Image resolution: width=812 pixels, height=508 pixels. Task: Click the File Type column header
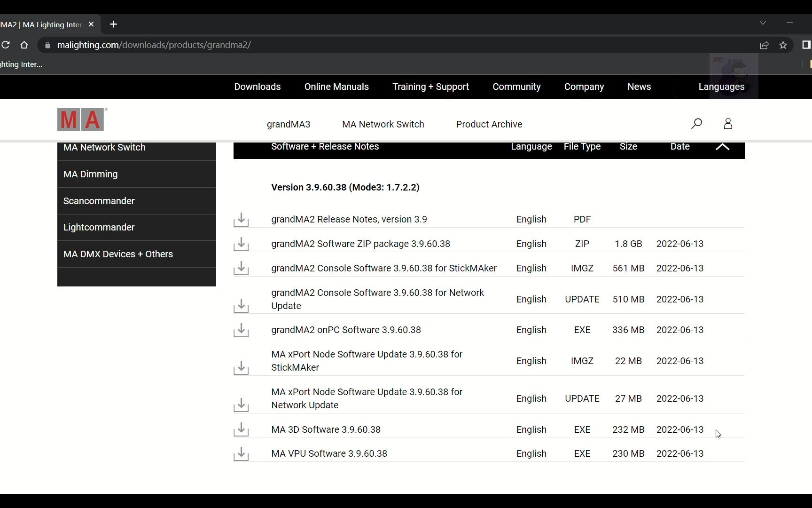point(582,146)
